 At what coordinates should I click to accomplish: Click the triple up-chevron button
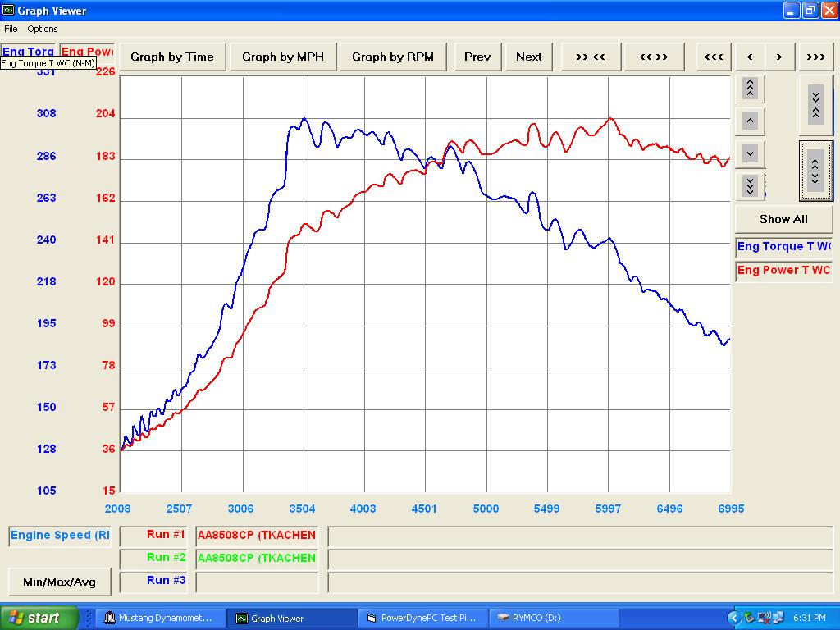click(x=750, y=88)
